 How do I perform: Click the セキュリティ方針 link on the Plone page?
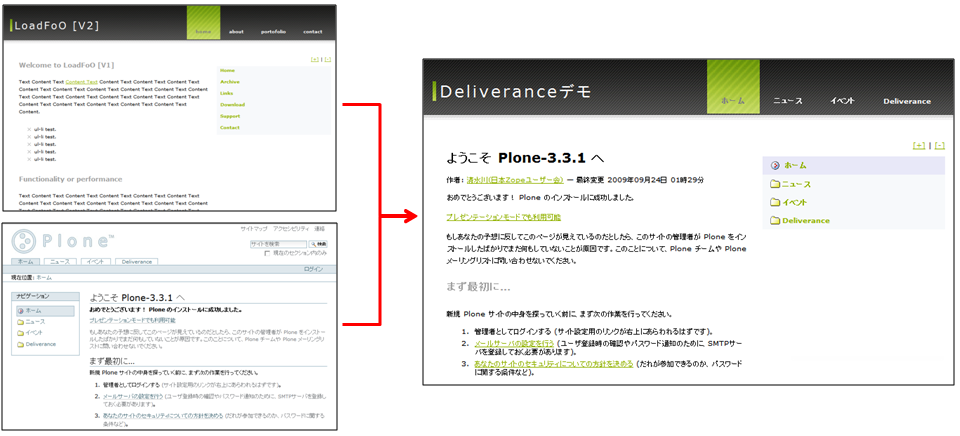click(x=163, y=416)
